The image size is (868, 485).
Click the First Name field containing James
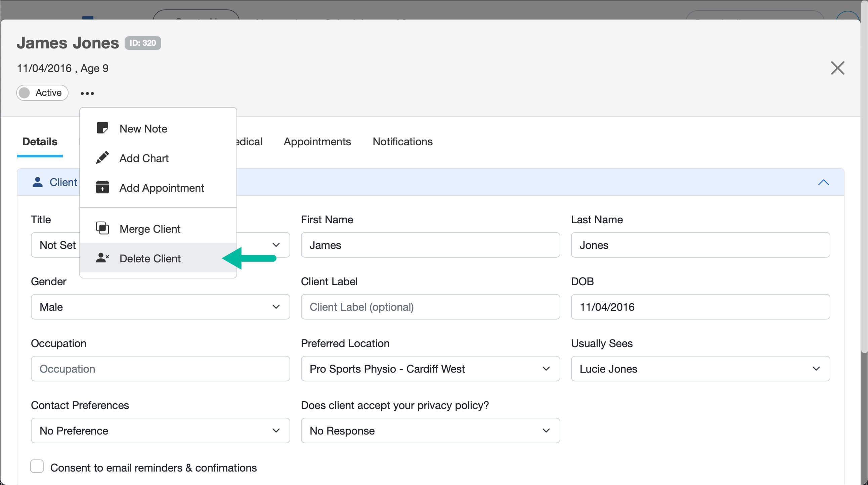pos(430,245)
